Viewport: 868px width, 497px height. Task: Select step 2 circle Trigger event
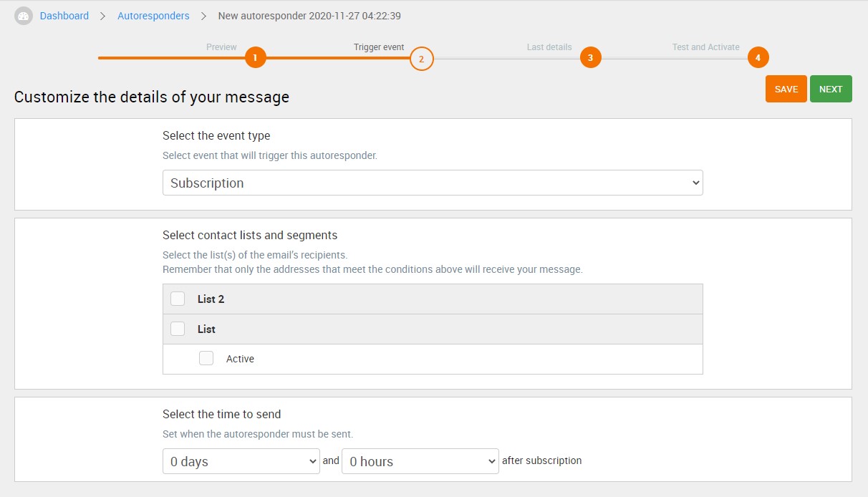[x=422, y=59]
